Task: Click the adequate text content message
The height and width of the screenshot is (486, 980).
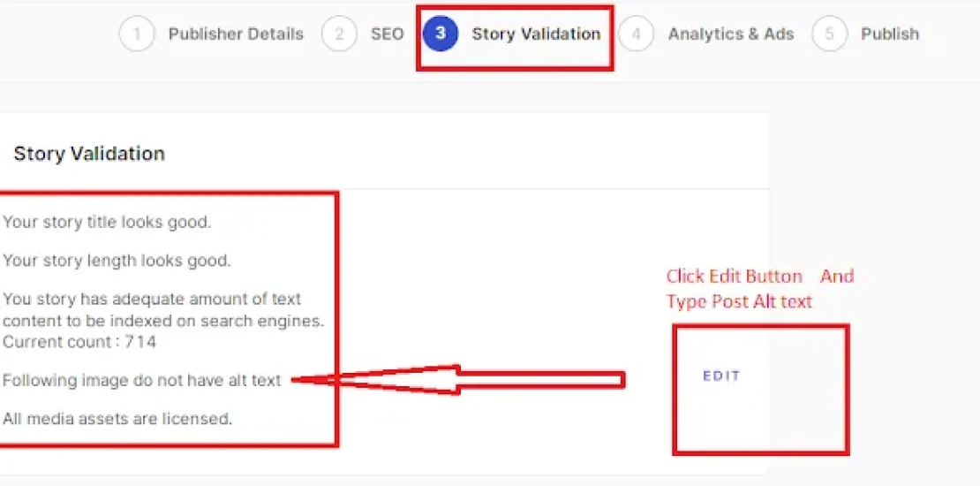Action: coord(162,309)
